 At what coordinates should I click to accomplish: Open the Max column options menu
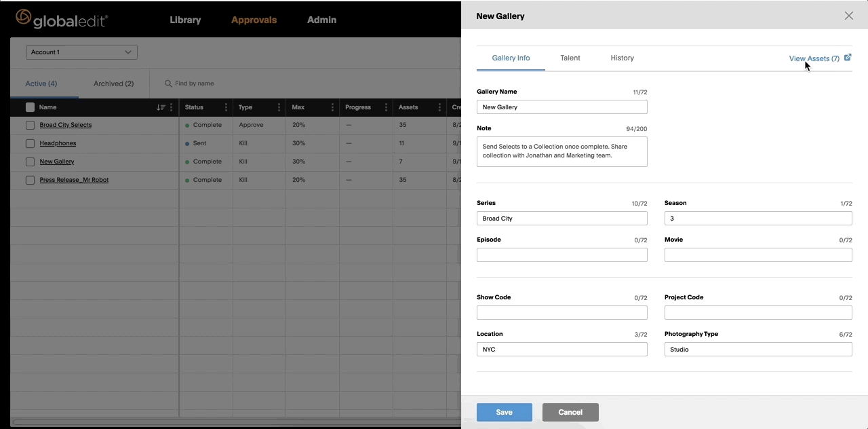point(332,107)
